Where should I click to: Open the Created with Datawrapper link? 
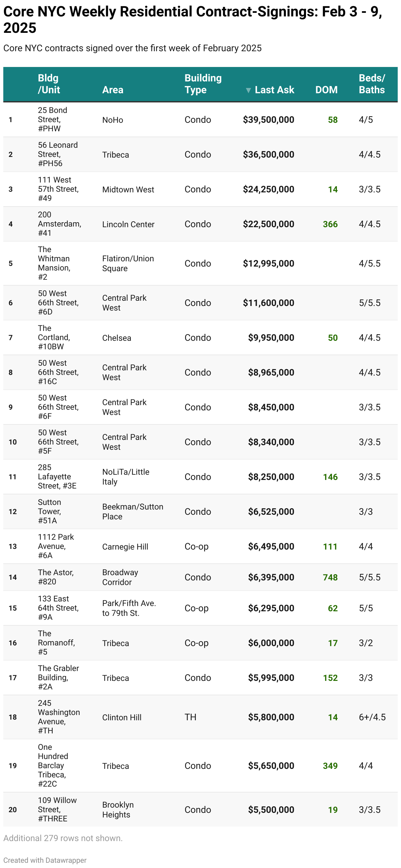(x=45, y=860)
